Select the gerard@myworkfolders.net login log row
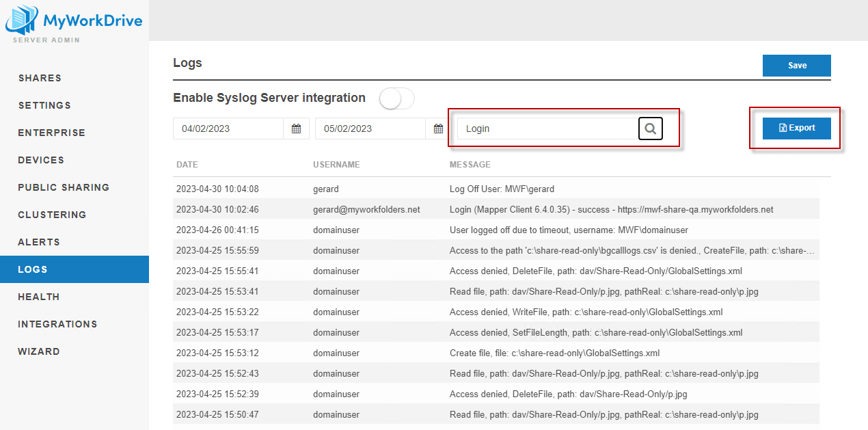Viewport: 868px width, 430px height. click(x=496, y=209)
